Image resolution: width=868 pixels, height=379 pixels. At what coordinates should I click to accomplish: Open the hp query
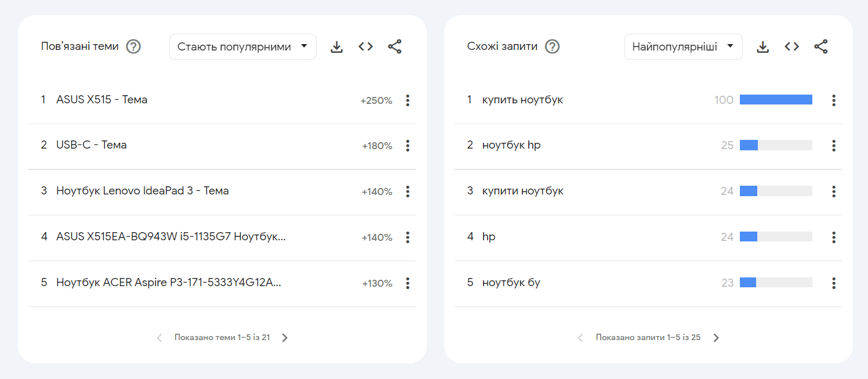tap(489, 237)
